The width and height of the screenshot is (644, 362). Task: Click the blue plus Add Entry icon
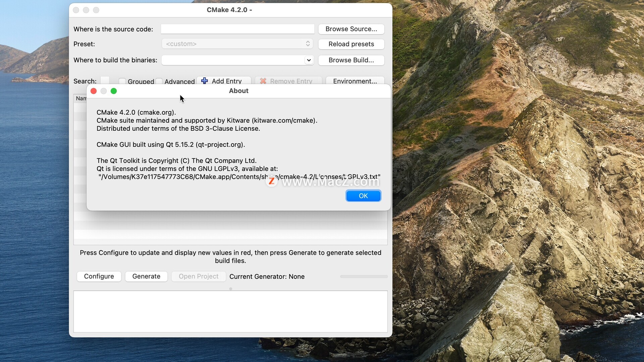tap(204, 81)
